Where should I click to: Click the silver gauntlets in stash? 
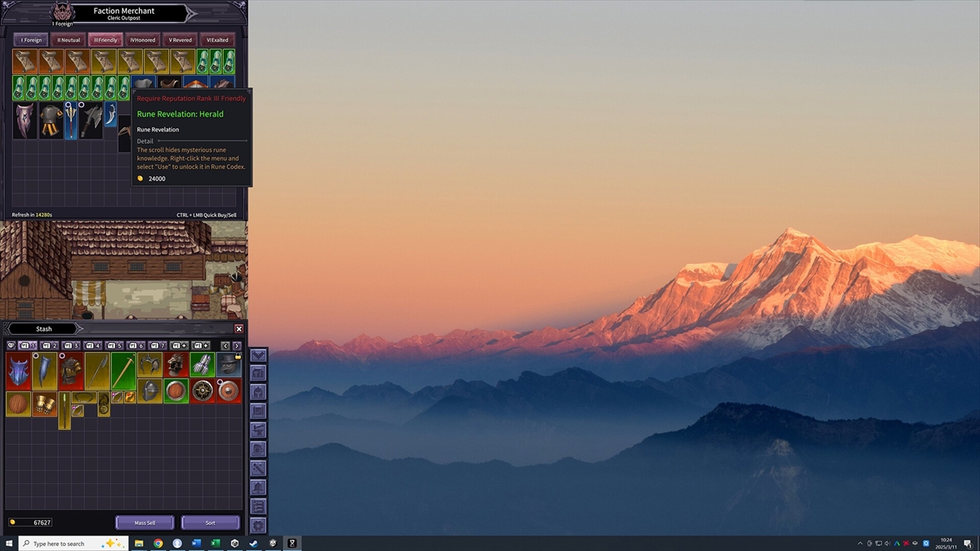coord(202,364)
